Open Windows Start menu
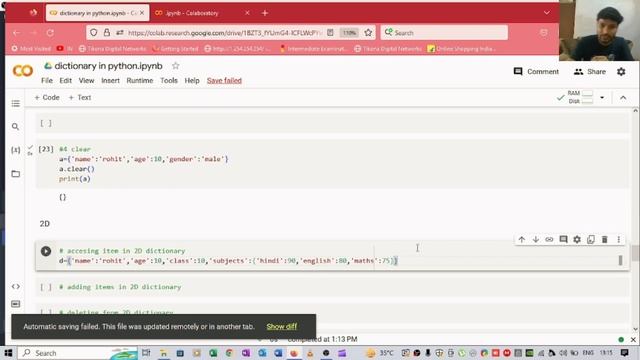 click(x=8, y=353)
